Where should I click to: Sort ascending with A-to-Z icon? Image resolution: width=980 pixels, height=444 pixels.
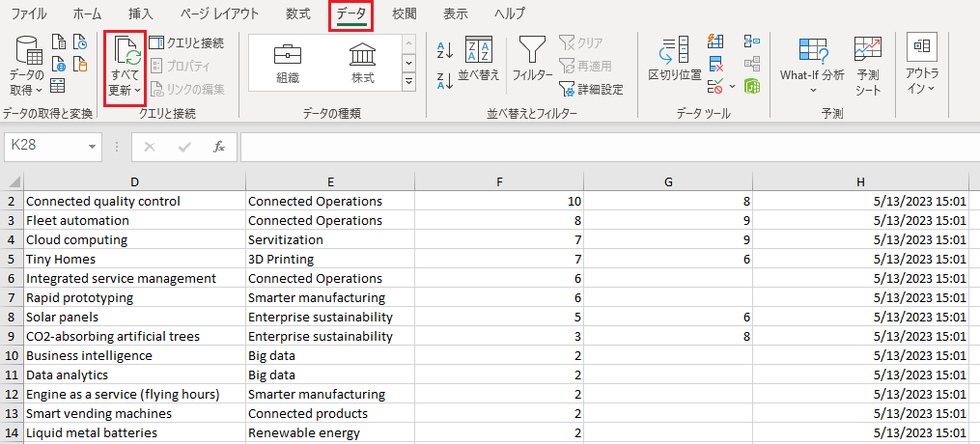(445, 51)
